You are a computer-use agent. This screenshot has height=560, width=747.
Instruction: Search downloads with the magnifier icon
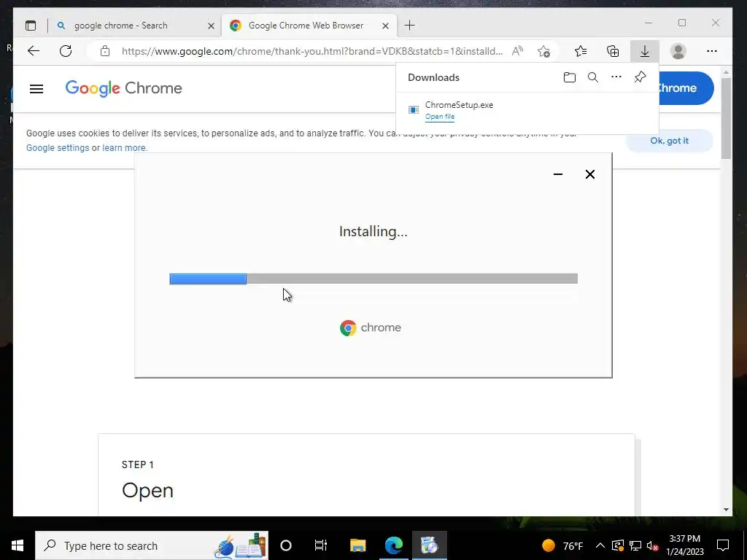point(592,77)
